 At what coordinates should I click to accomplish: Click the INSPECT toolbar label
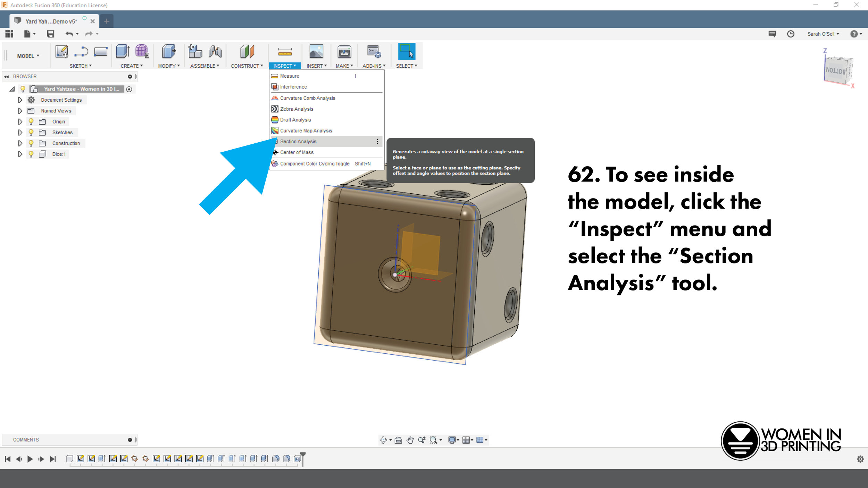coord(285,66)
